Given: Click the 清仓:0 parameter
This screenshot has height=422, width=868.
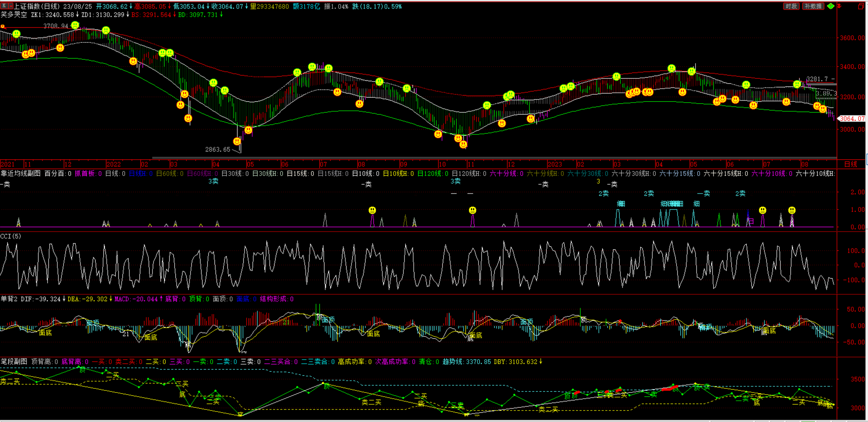Looking at the screenshot, I should click(429, 361).
